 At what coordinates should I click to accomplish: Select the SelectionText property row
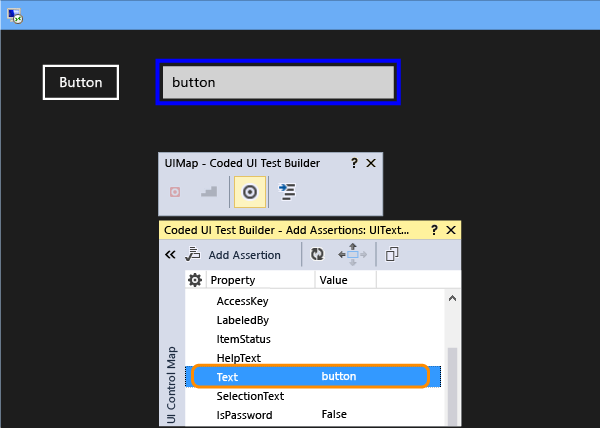click(313, 396)
